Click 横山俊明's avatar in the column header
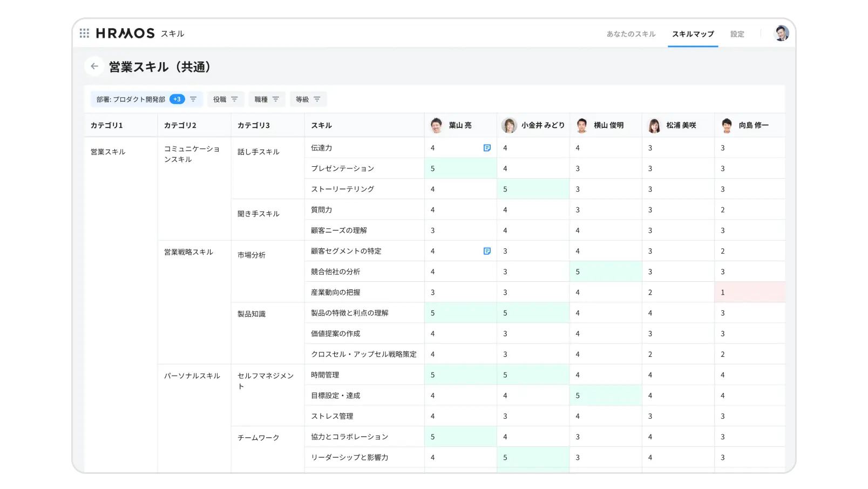Image resolution: width=868 pixels, height=489 pixels. tap(581, 125)
